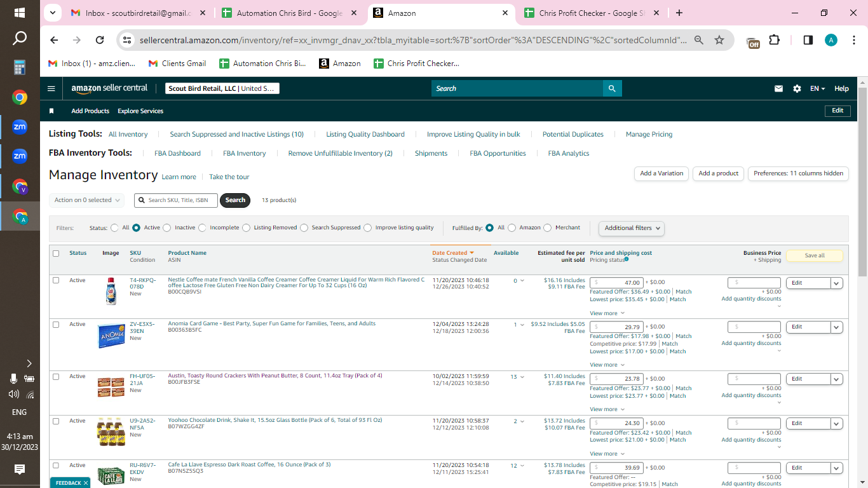Click the price field showing 47.00

pyautogui.click(x=616, y=283)
